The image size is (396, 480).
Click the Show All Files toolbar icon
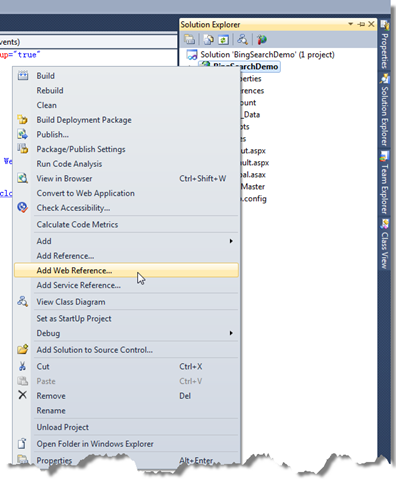[x=208, y=40]
